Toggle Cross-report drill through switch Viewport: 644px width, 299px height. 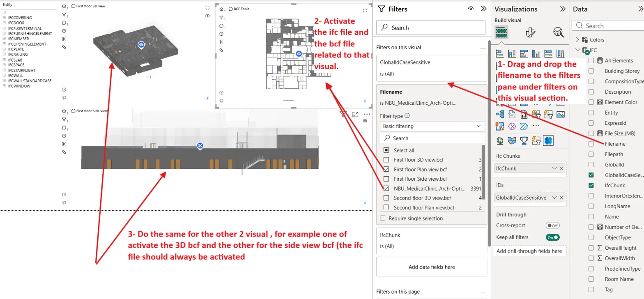(552, 225)
